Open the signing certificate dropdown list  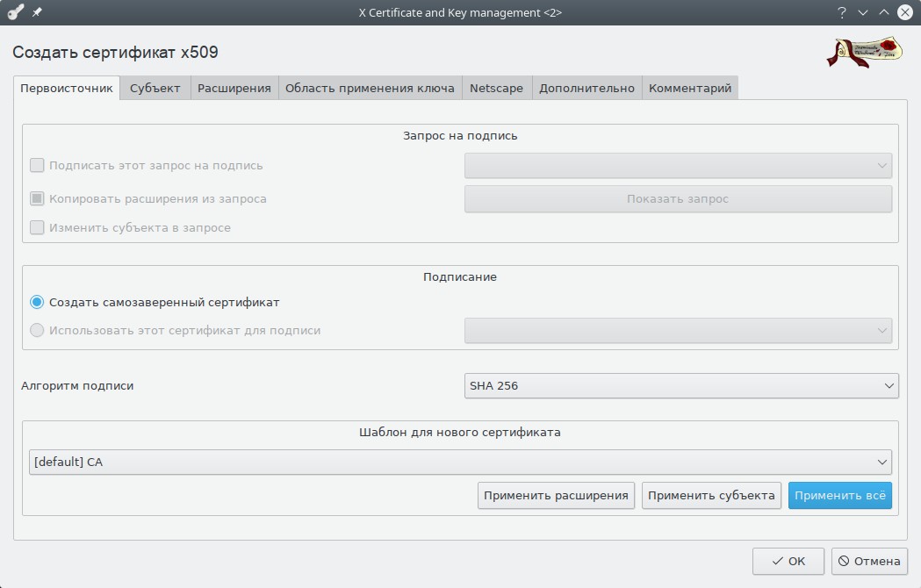[x=677, y=331]
